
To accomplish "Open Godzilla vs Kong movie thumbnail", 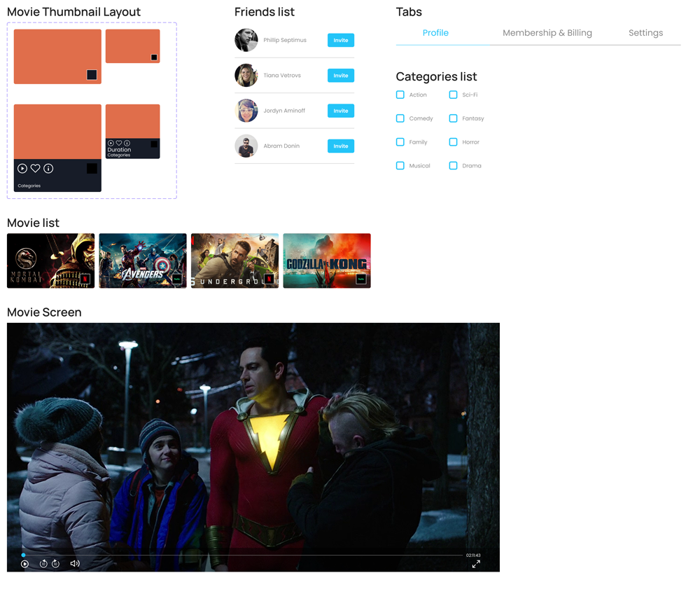I will pos(327,261).
